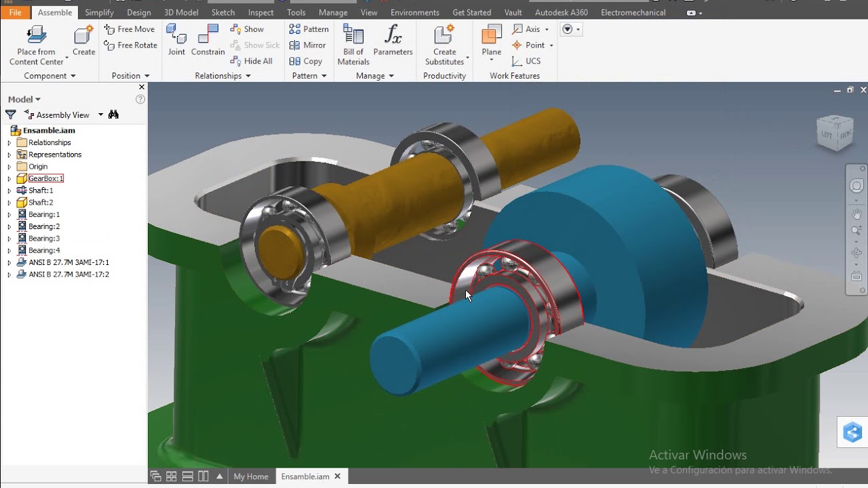Click the tile windows grid icon
The image size is (868, 488).
pyautogui.click(x=172, y=476)
